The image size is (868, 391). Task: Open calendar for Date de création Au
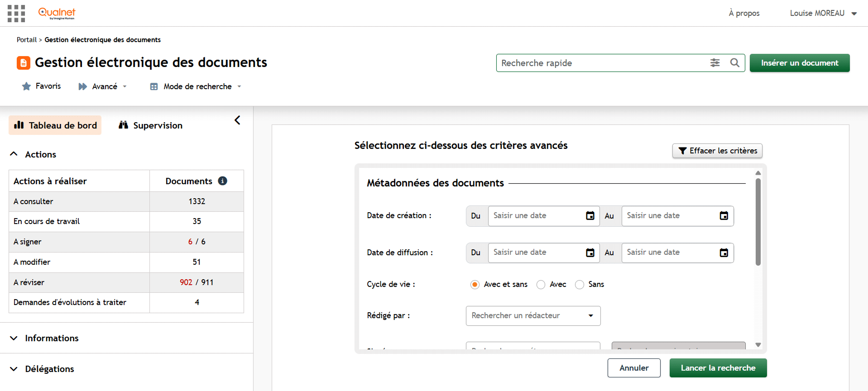coord(724,216)
